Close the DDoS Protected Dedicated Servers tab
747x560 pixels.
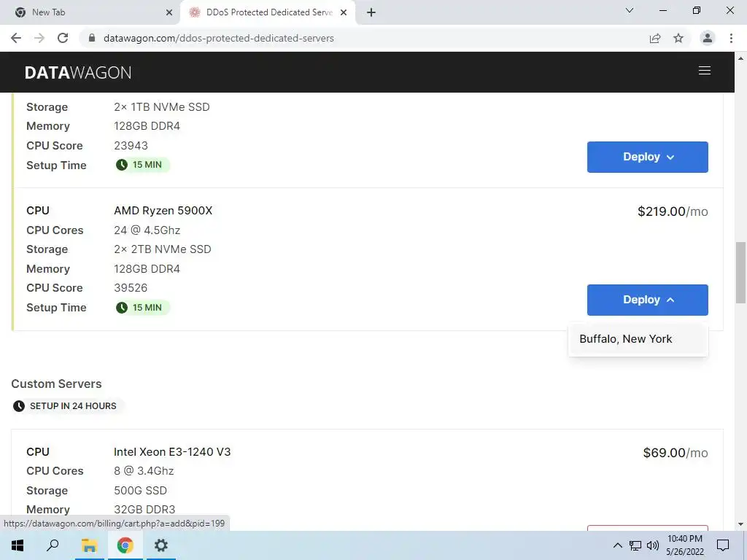(344, 12)
